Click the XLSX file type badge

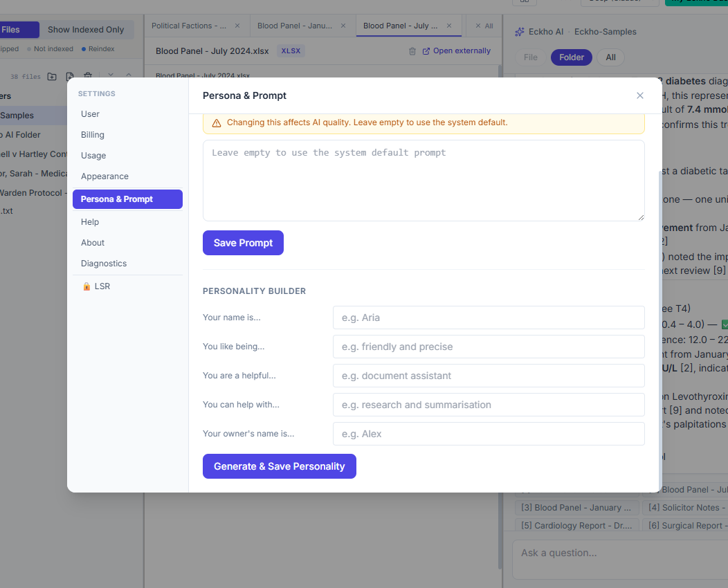pyautogui.click(x=291, y=51)
